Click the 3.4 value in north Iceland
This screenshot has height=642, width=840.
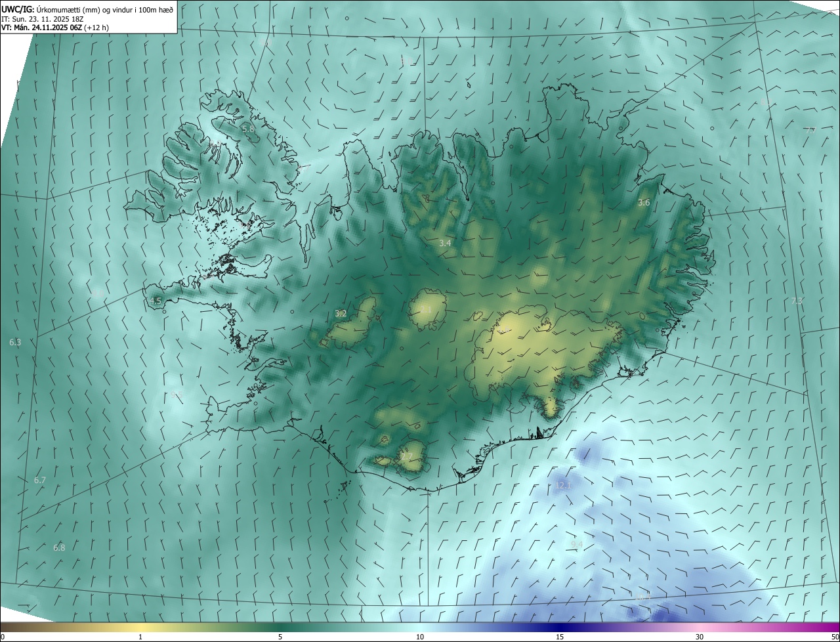pos(445,243)
